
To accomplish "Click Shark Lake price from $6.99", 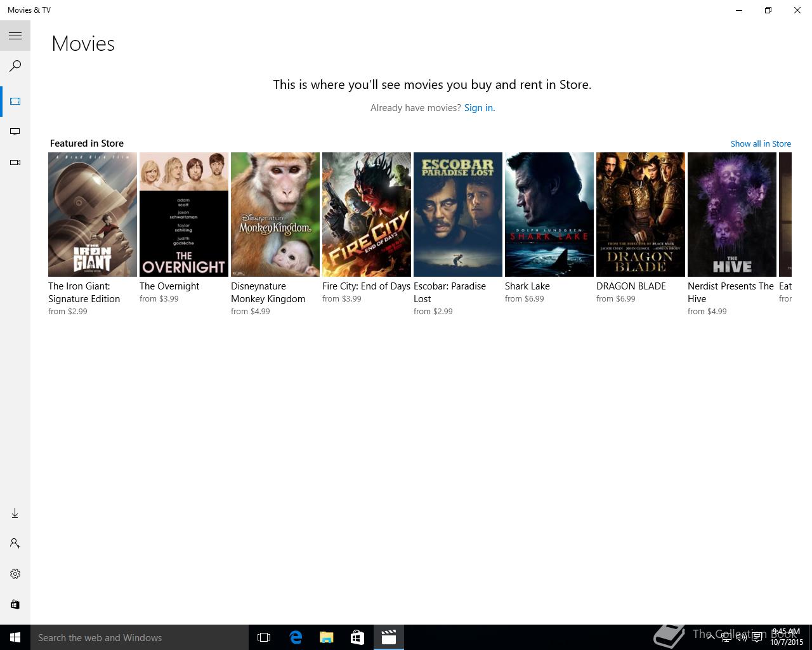I will click(x=525, y=299).
